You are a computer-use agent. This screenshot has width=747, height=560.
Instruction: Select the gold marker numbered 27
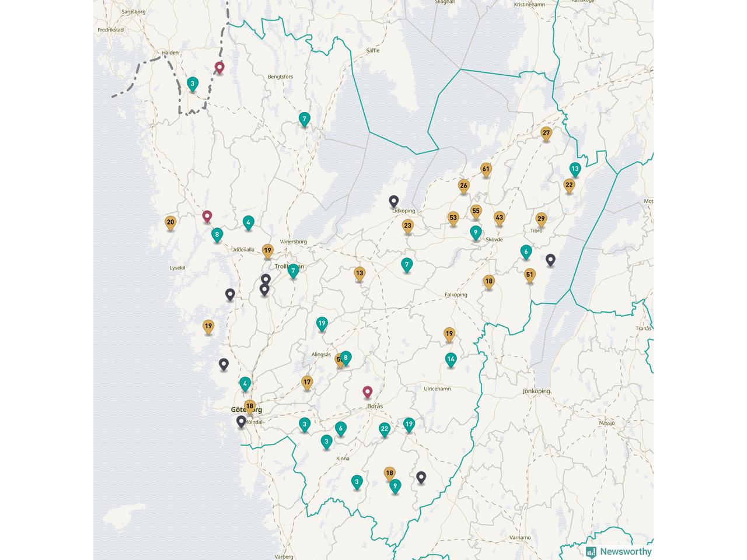[546, 133]
